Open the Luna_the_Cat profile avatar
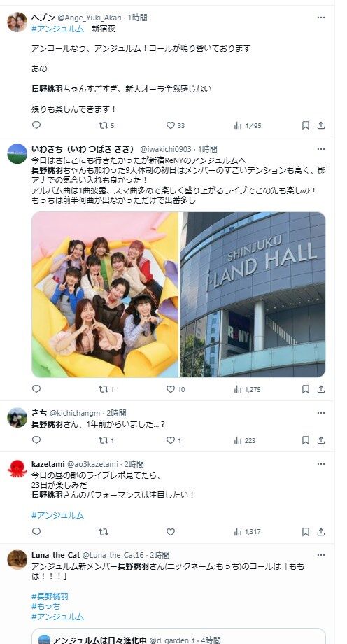Image resolution: width=347 pixels, height=644 pixels. [x=17, y=560]
